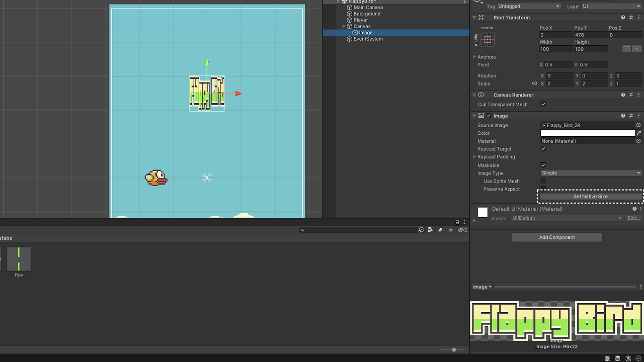Open Canvas Renderer preset settings icon
The width and height of the screenshot is (644, 362).
pos(631,95)
